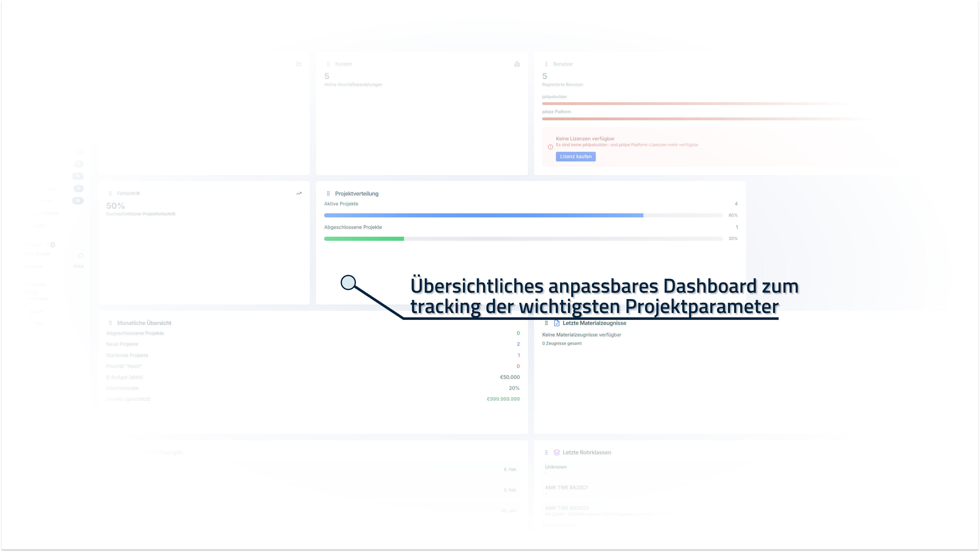Open the chat bubble next to Brauer
The image size is (980, 552).
(81, 256)
